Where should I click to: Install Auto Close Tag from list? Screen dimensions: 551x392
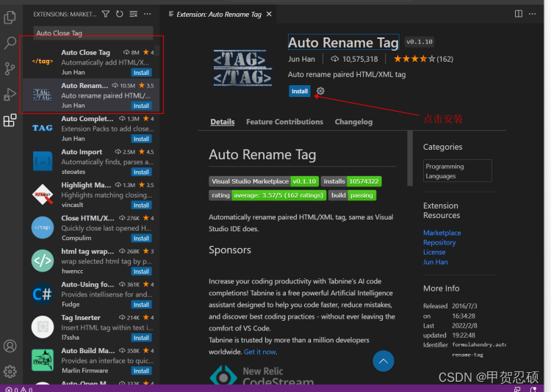pos(141,73)
